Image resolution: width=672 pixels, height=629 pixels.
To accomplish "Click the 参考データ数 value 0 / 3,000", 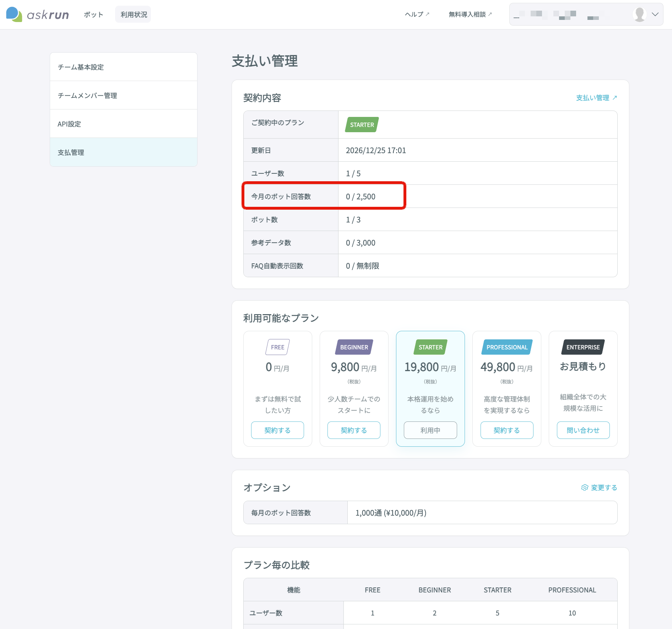I will (361, 243).
